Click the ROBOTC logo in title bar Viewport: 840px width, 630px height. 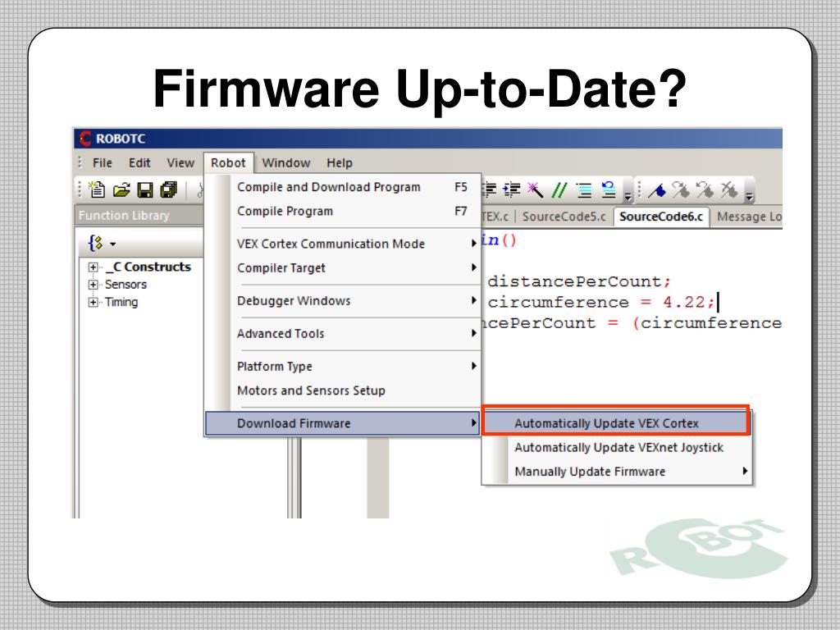(x=85, y=138)
